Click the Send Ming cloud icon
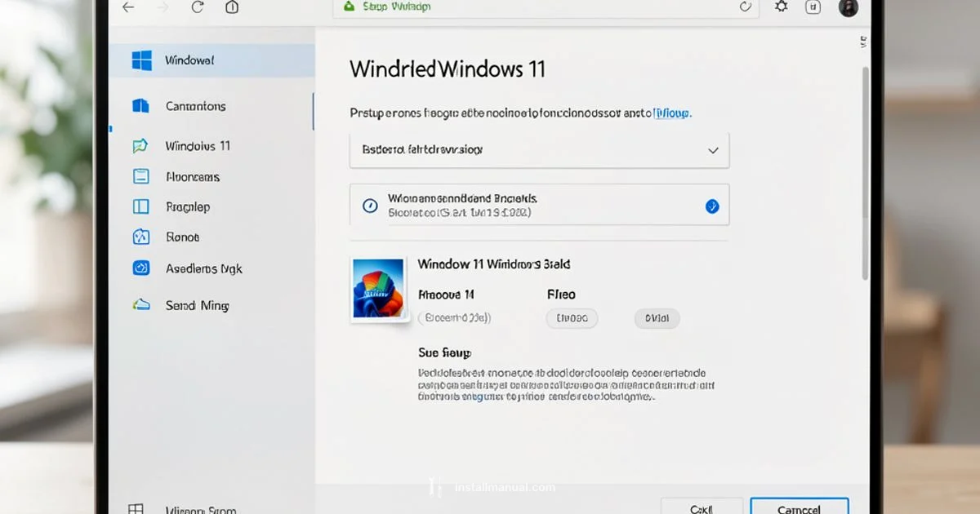Image resolution: width=980 pixels, height=514 pixels. pos(140,304)
